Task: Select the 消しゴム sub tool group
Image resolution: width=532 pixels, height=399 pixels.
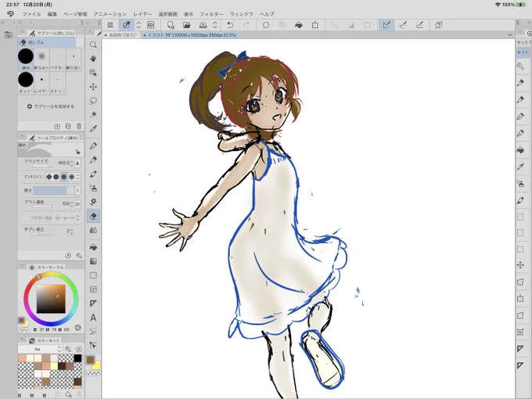Action: [x=47, y=42]
